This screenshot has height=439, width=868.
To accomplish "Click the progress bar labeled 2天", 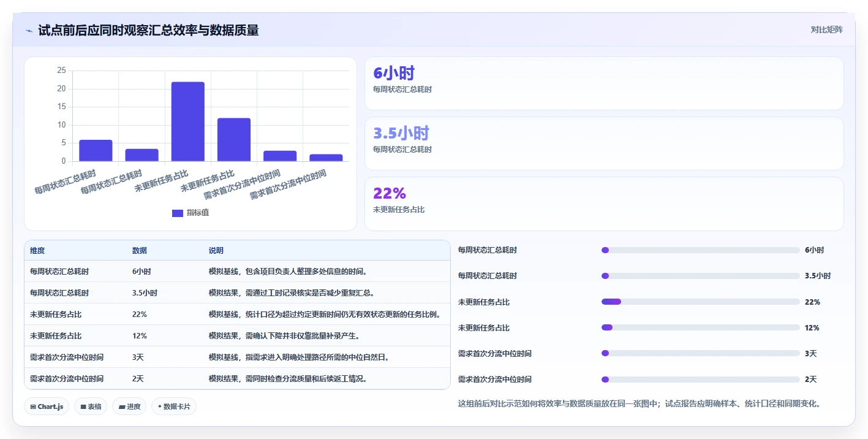I will click(701, 380).
